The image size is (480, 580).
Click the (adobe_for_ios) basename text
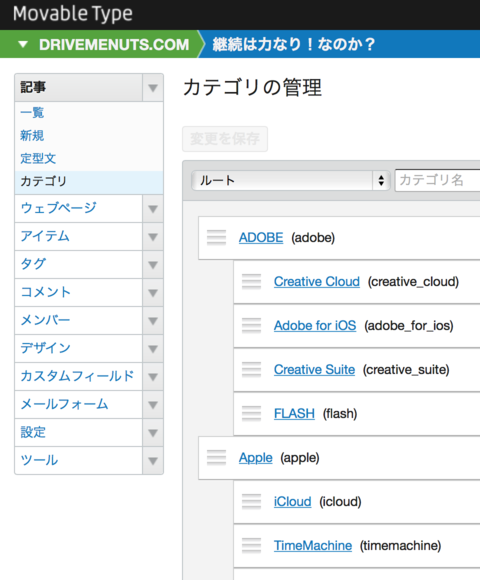click(409, 326)
